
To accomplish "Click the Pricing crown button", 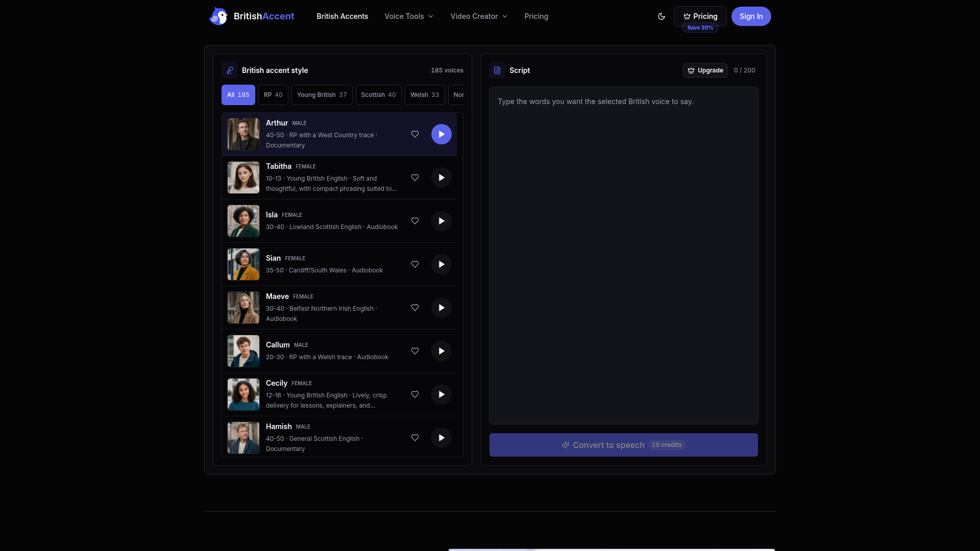I will [700, 16].
